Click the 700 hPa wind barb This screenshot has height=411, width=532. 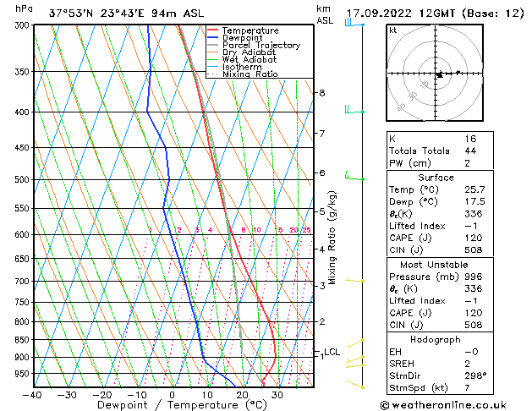[354, 280]
